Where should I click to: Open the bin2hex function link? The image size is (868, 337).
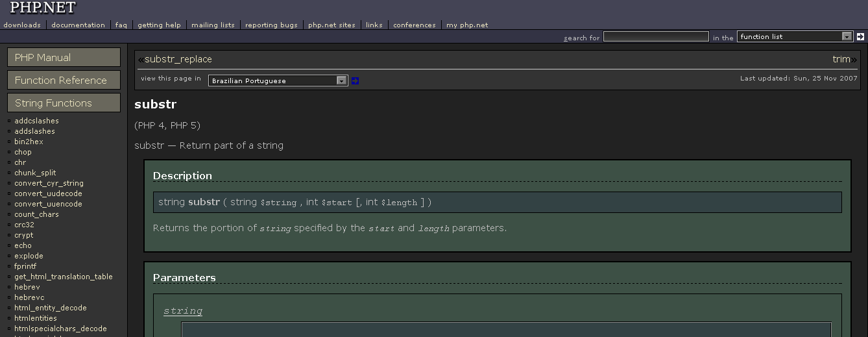pyautogui.click(x=29, y=142)
